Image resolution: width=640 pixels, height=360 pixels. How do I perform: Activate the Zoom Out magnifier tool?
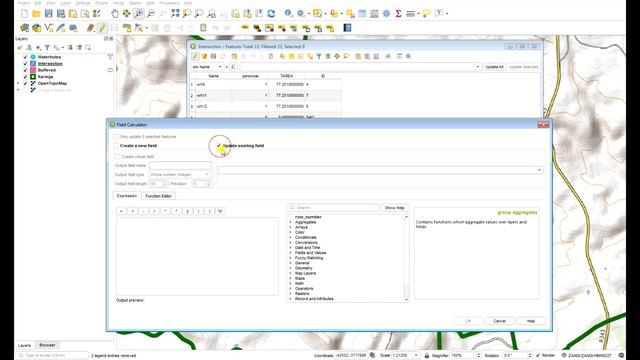pos(151,13)
